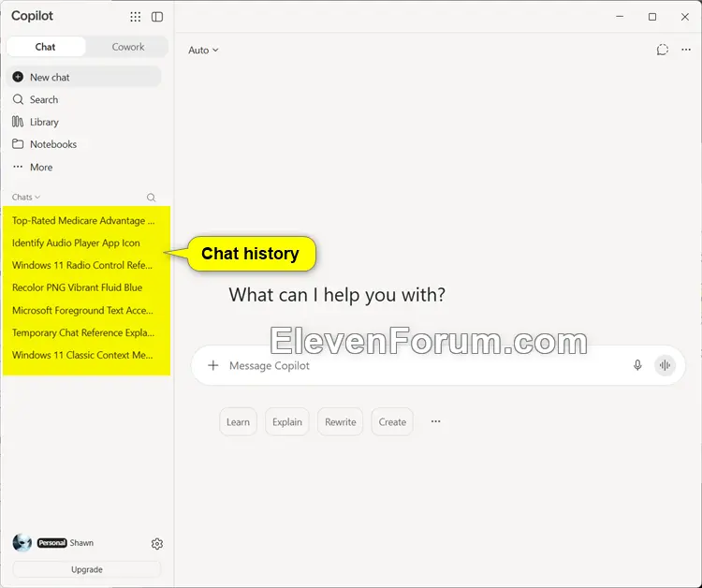This screenshot has width=702, height=588.
Task: Open Top-Rated Medicare Advantage chat
Action: pyautogui.click(x=83, y=220)
